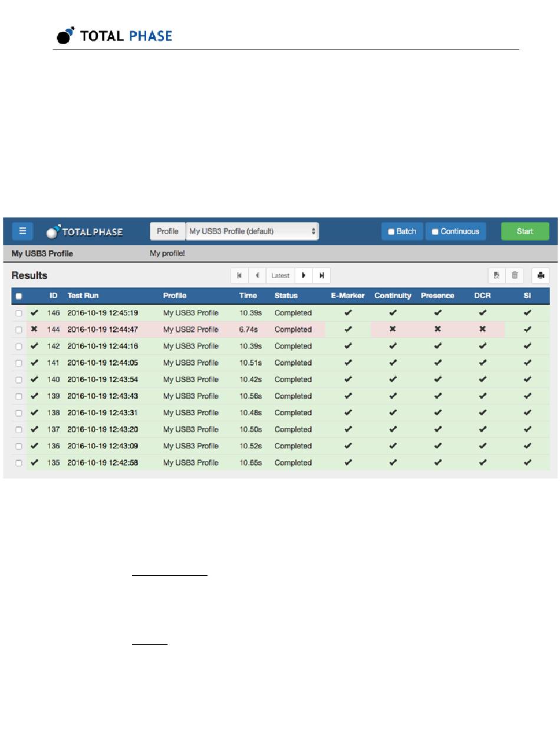560x729 pixels.
Task: Click the SI column header
Action: pos(527,295)
